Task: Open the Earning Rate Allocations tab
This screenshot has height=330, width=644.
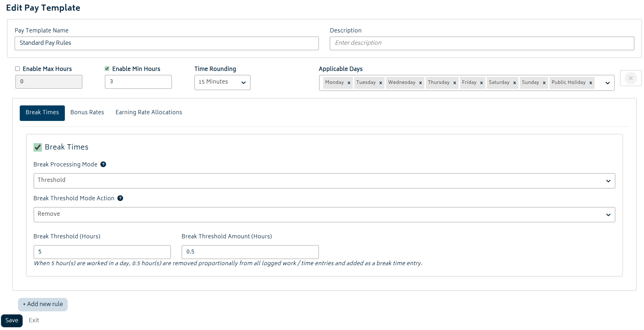Action: [x=149, y=112]
